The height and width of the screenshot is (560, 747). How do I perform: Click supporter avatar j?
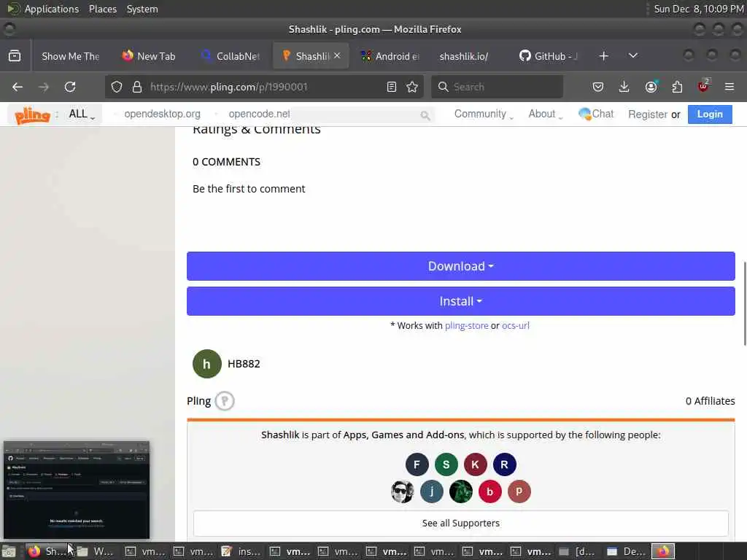point(432,491)
